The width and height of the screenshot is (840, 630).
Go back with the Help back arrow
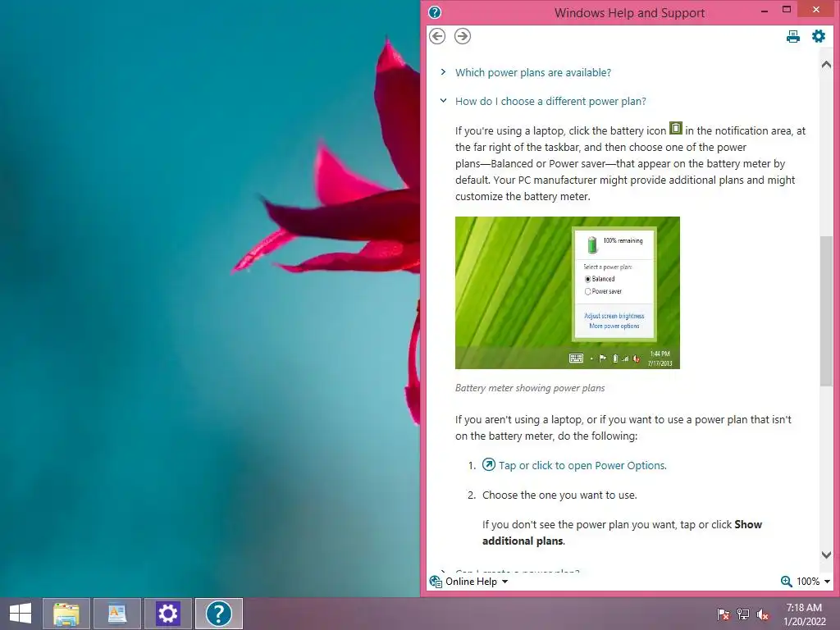[437, 36]
